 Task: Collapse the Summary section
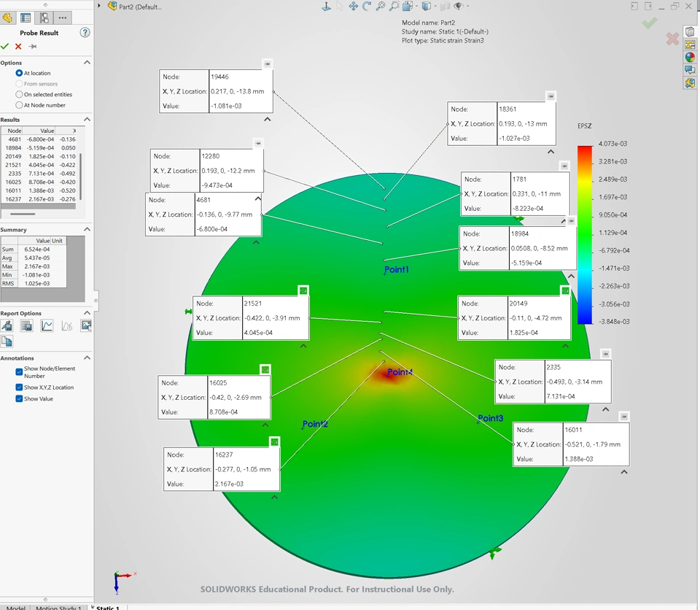(87, 229)
